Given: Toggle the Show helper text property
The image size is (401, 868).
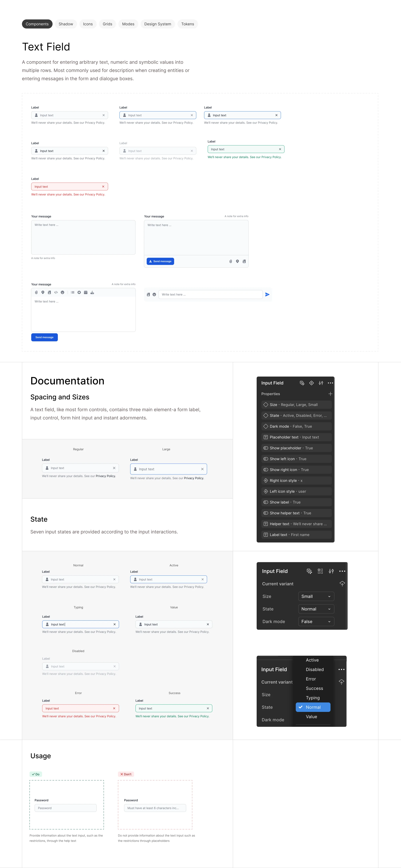Looking at the screenshot, I should click(297, 513).
